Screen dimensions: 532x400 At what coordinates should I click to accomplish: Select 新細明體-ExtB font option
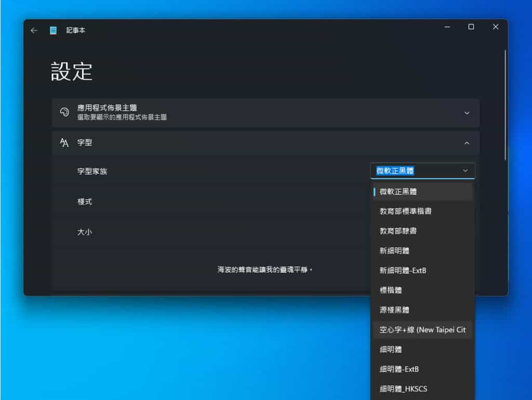(x=422, y=271)
